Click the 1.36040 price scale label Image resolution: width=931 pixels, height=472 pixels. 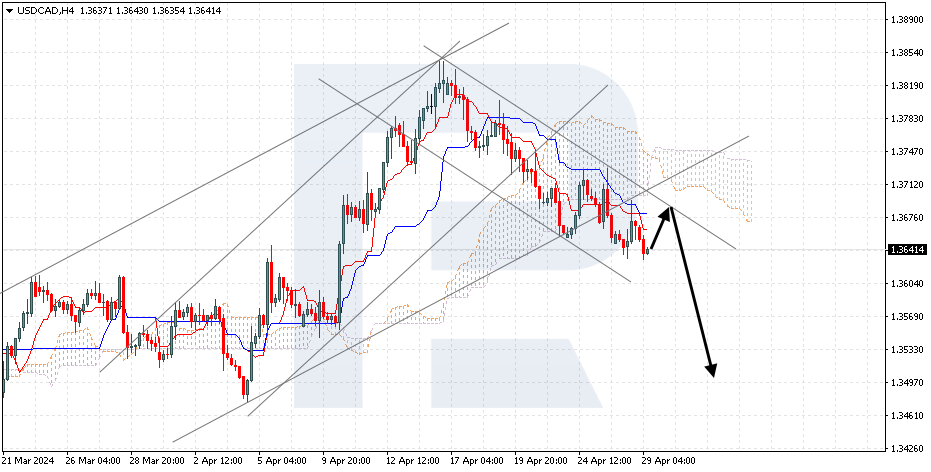pos(907,283)
